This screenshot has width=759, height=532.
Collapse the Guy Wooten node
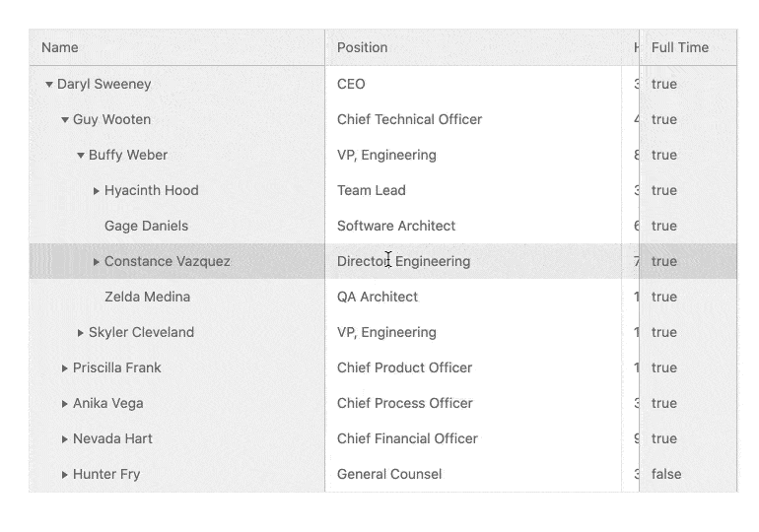tap(65, 120)
